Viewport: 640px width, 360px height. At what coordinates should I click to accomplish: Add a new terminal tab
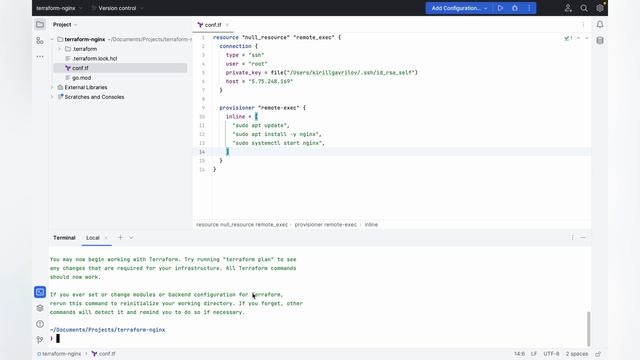pos(120,237)
